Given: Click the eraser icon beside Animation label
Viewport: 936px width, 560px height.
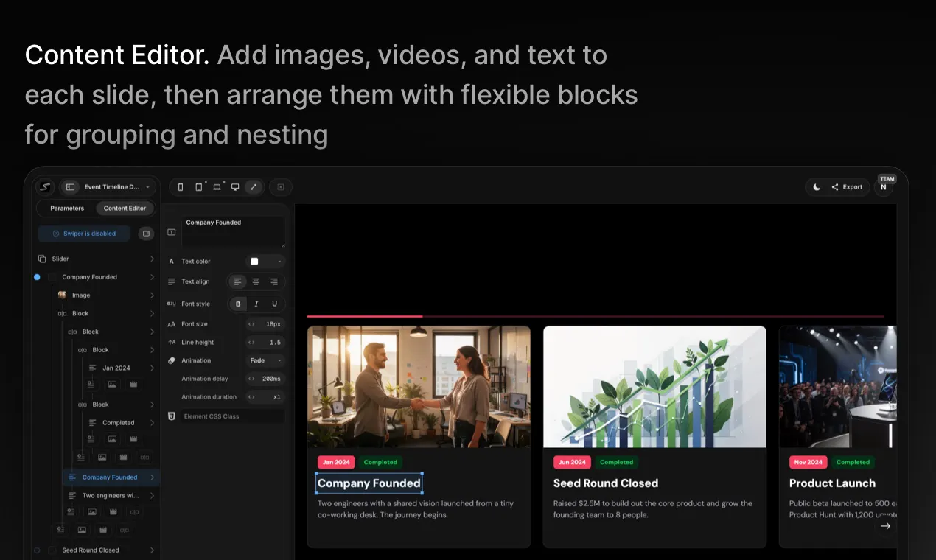Looking at the screenshot, I should click(x=172, y=360).
